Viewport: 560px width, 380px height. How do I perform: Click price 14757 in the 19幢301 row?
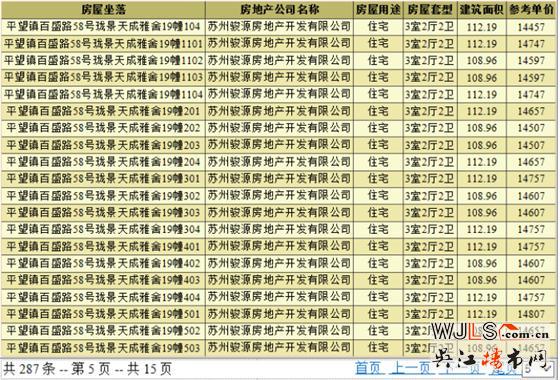(531, 179)
